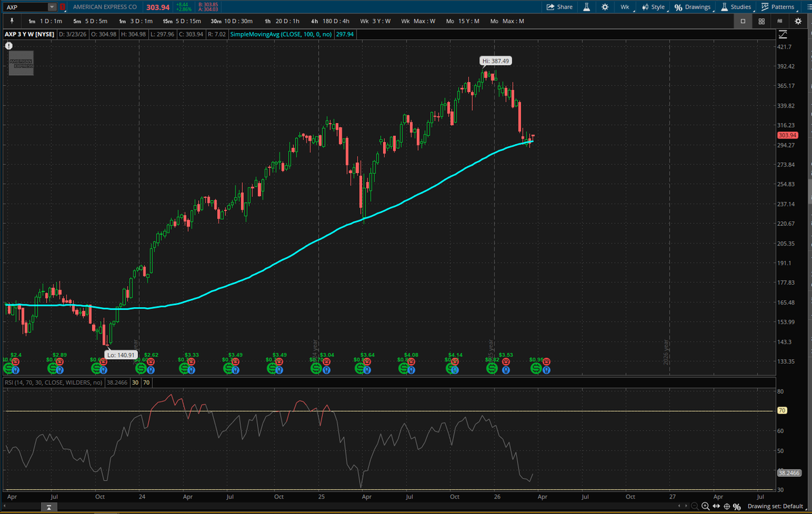Click the Share button

coord(560,7)
